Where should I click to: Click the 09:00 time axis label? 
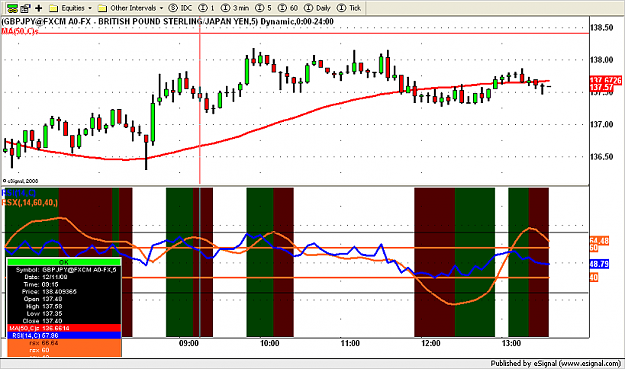[x=189, y=343]
